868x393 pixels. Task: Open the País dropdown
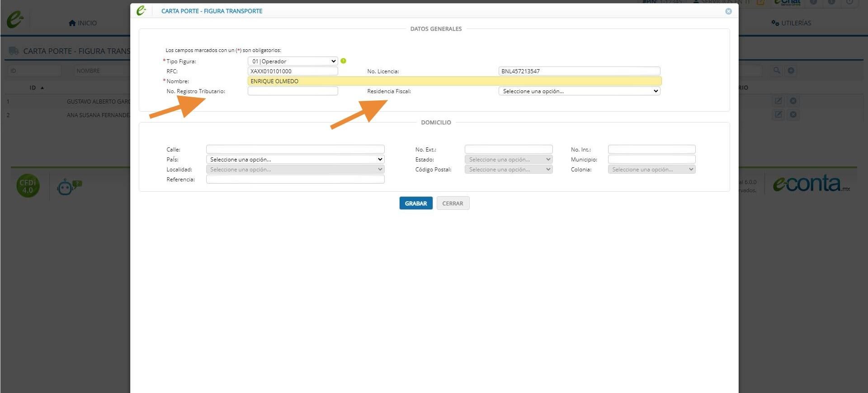[x=295, y=159]
